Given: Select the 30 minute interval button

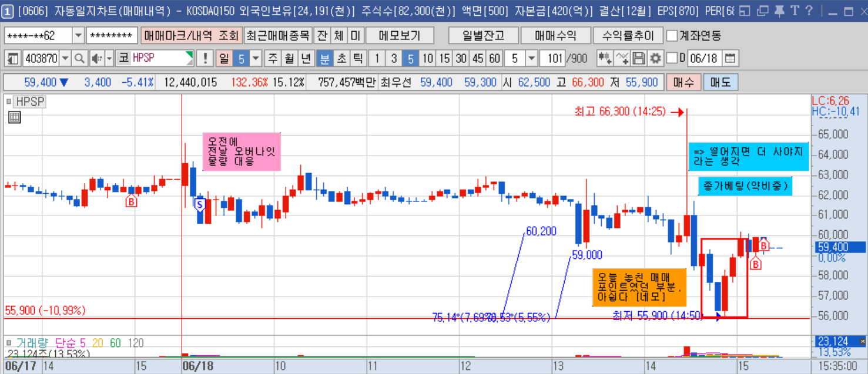Looking at the screenshot, I should tap(461, 59).
